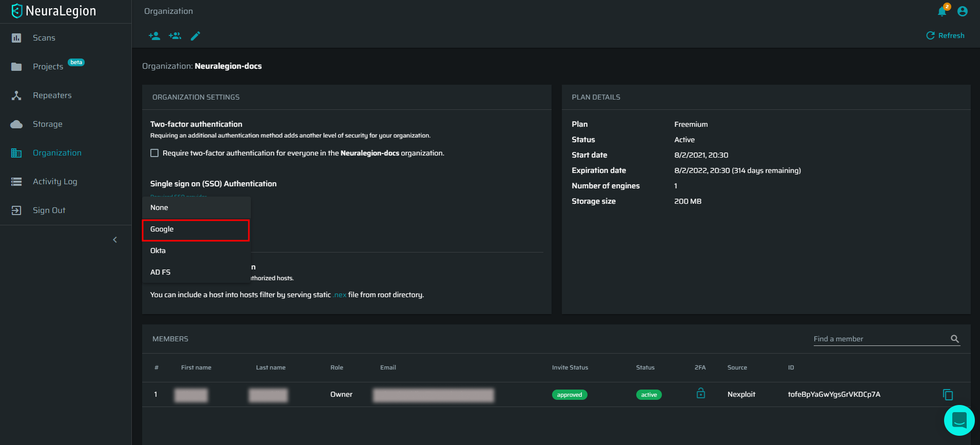This screenshot has width=980, height=445.
Task: Click the Nexploit source cell
Action: (741, 394)
